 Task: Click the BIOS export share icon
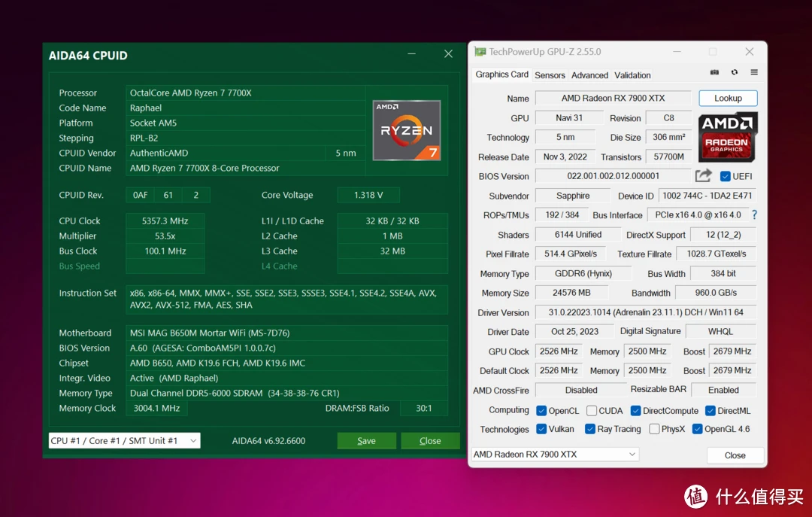[704, 176]
